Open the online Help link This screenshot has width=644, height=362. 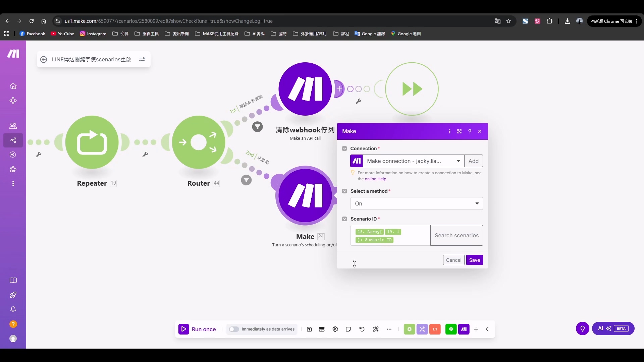coord(376,179)
